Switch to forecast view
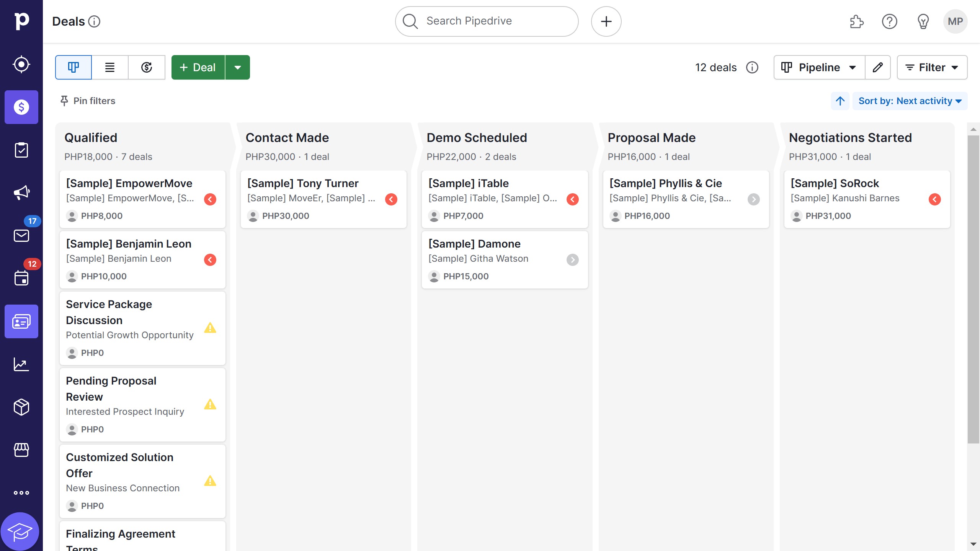This screenshot has height=551, width=980. [x=147, y=67]
